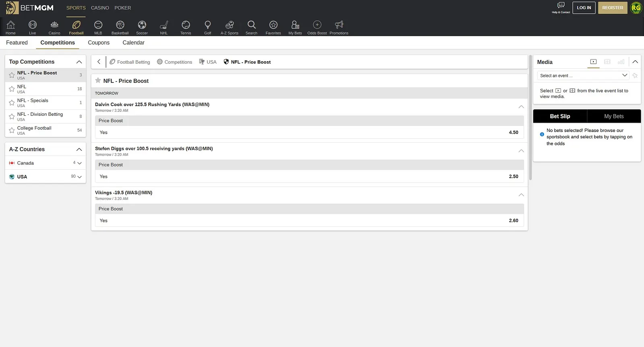Go back using the breadcrumb arrow
This screenshot has width=644, height=347.
click(x=99, y=62)
